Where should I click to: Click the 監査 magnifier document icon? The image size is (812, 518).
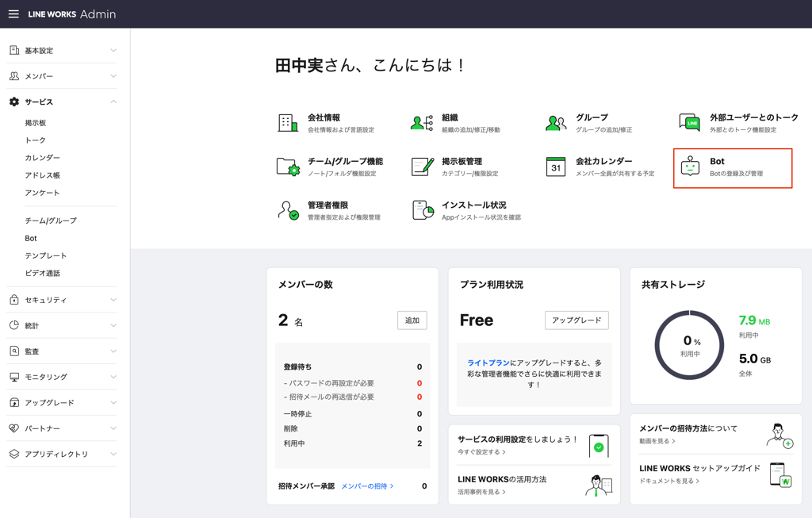(x=14, y=351)
